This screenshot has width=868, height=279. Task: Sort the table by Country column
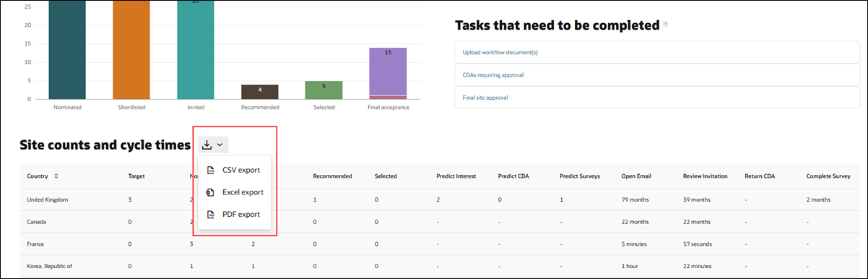[56, 176]
